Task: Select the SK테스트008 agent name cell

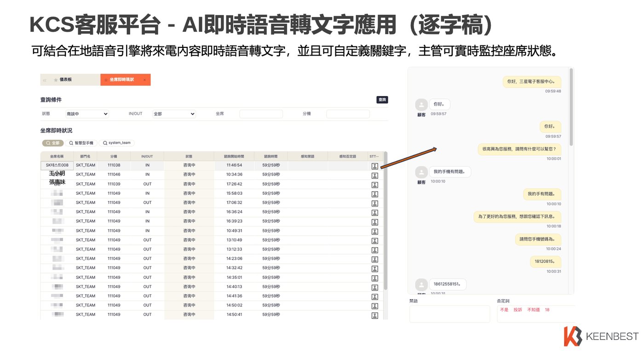Action: 57,165
